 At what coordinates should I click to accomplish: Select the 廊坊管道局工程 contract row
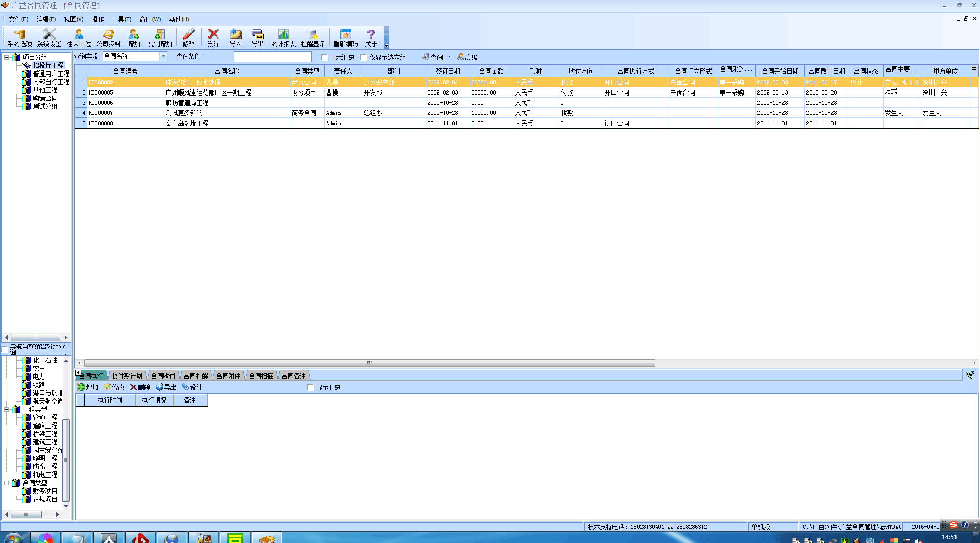[527, 103]
